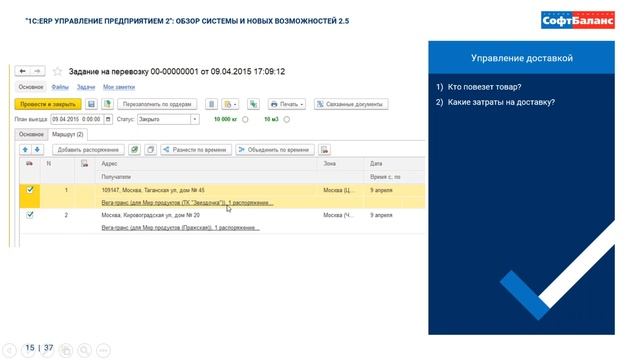Click the 9 апреля date in row 1
Image resolution: width=640 pixels, height=360 pixels.
click(x=381, y=190)
